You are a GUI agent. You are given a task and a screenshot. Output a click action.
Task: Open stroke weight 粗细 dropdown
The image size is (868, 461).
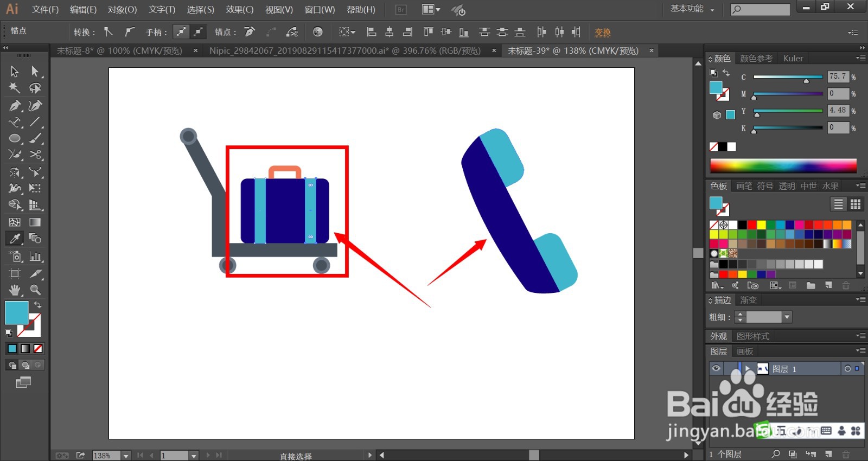pos(787,317)
